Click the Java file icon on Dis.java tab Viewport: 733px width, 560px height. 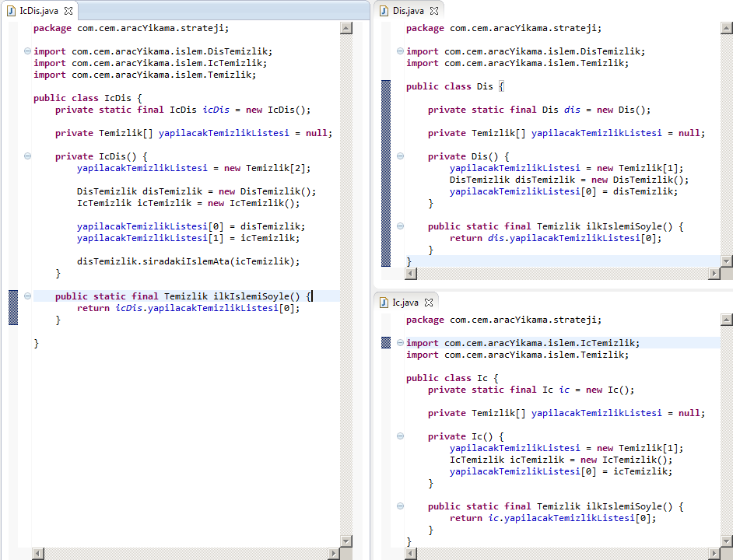pyautogui.click(x=384, y=12)
